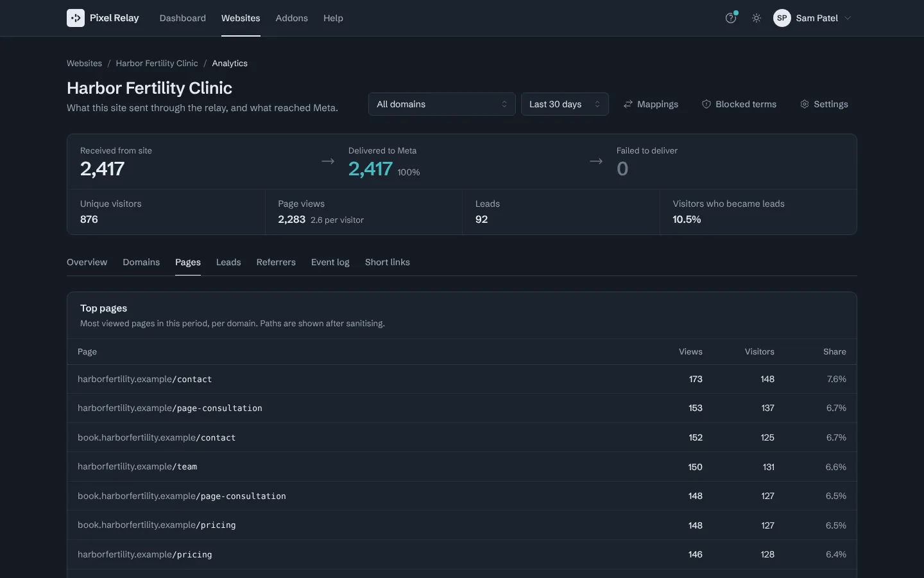Click the harborfertility.example/contact row
The image size is (924, 578).
point(462,379)
